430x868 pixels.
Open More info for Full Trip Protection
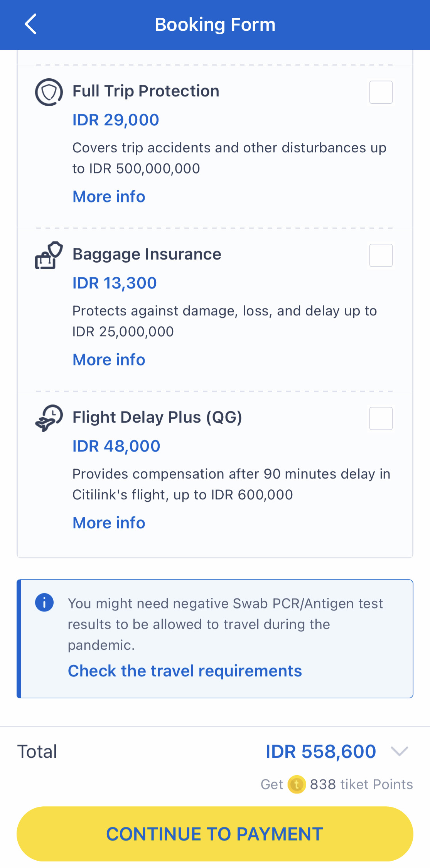[x=109, y=197]
